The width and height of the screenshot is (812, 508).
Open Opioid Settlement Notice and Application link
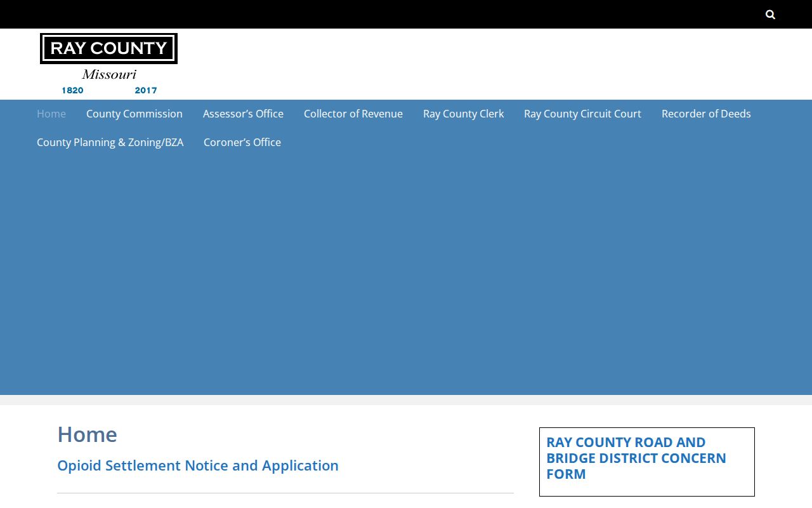click(x=198, y=465)
